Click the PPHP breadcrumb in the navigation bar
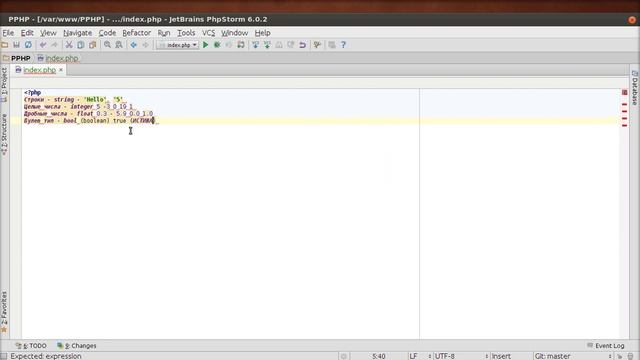This screenshot has height=360, width=640. pyautogui.click(x=17, y=58)
